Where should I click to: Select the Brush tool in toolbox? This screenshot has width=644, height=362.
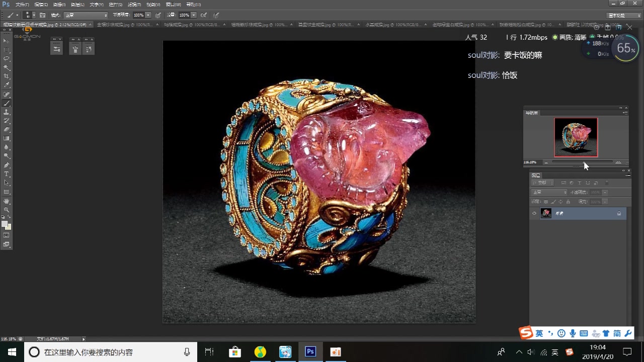tap(7, 103)
